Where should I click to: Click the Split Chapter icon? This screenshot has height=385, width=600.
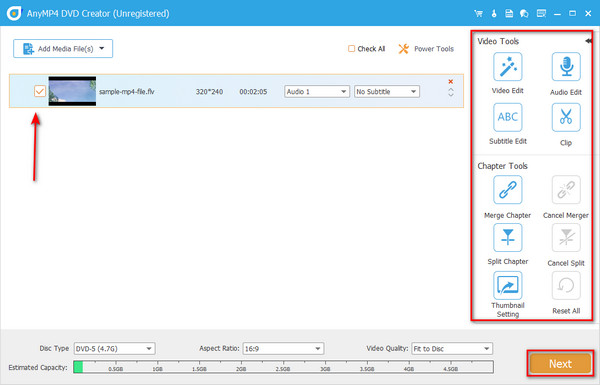tap(508, 238)
